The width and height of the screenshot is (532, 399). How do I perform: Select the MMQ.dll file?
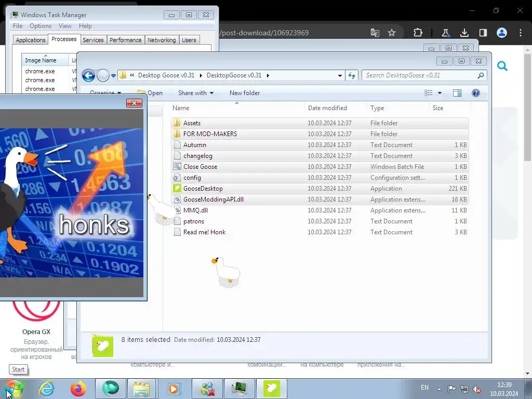click(x=320, y=210)
